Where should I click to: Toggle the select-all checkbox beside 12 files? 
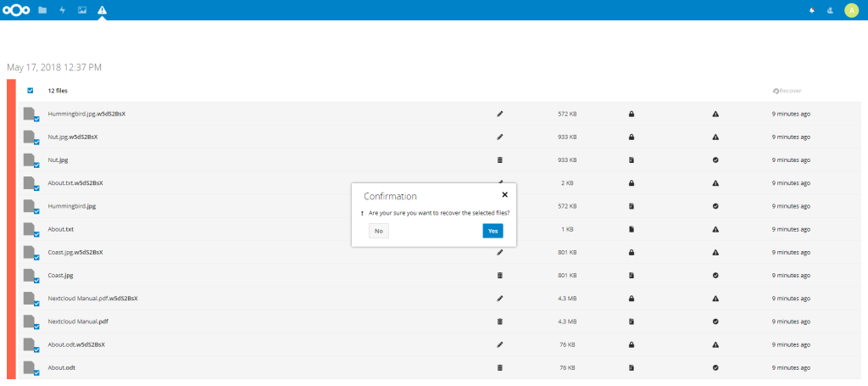point(31,90)
